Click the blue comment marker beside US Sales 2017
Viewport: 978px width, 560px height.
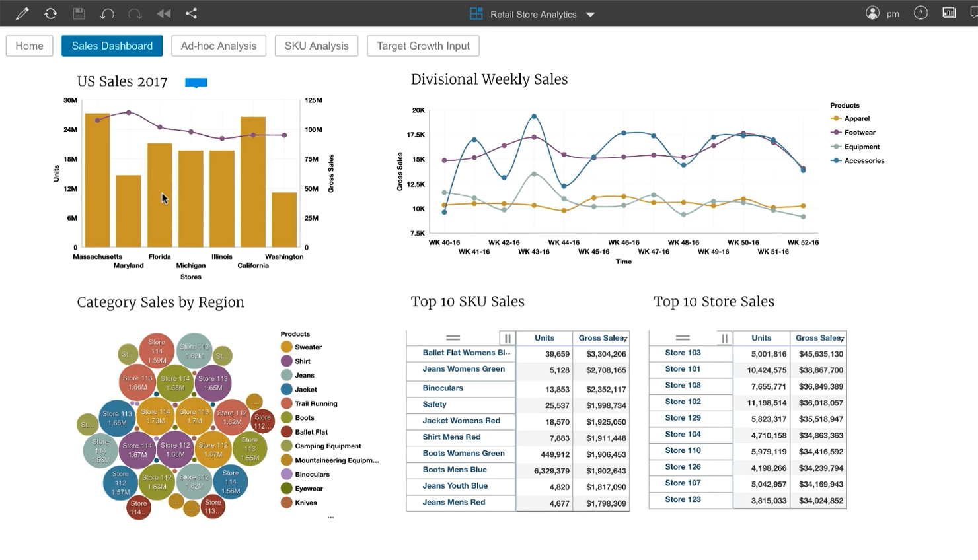pos(196,83)
